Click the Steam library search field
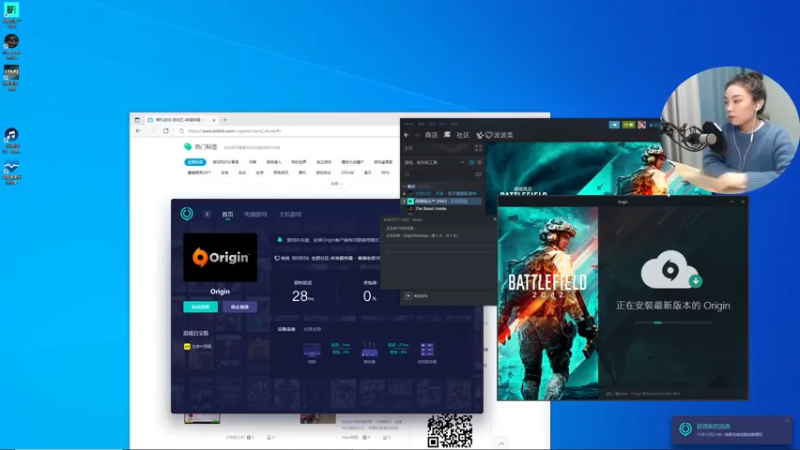This screenshot has height=450, width=800. 439,174
